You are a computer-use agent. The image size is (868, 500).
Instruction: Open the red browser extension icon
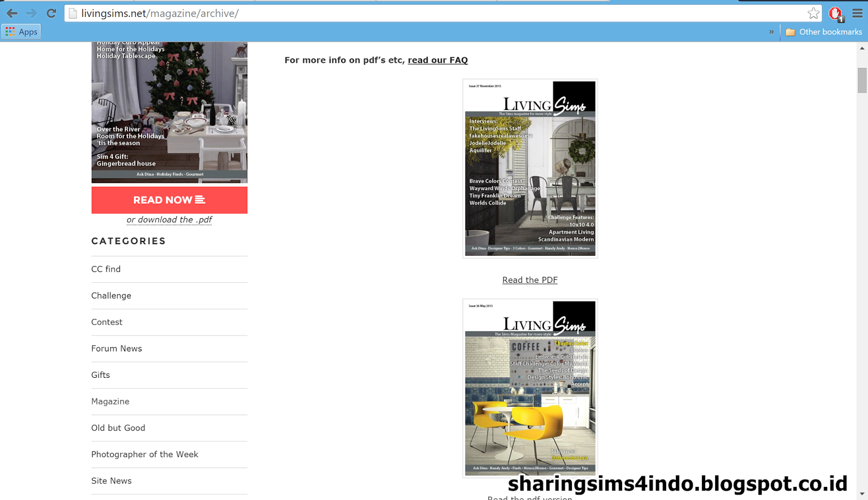click(836, 14)
